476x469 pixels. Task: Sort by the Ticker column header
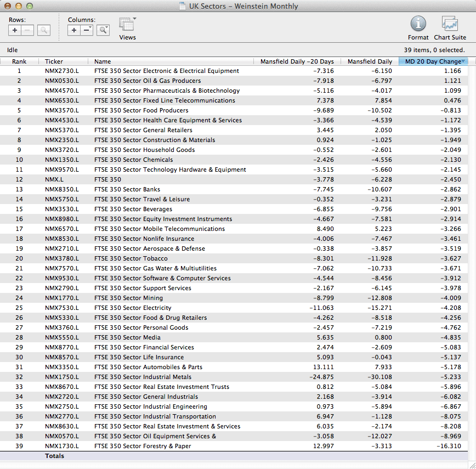54,61
